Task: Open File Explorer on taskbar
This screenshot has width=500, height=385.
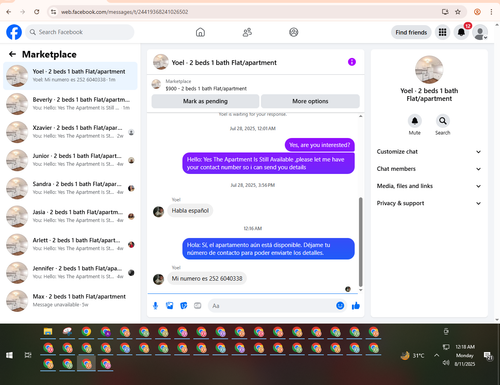Action: pos(48,332)
